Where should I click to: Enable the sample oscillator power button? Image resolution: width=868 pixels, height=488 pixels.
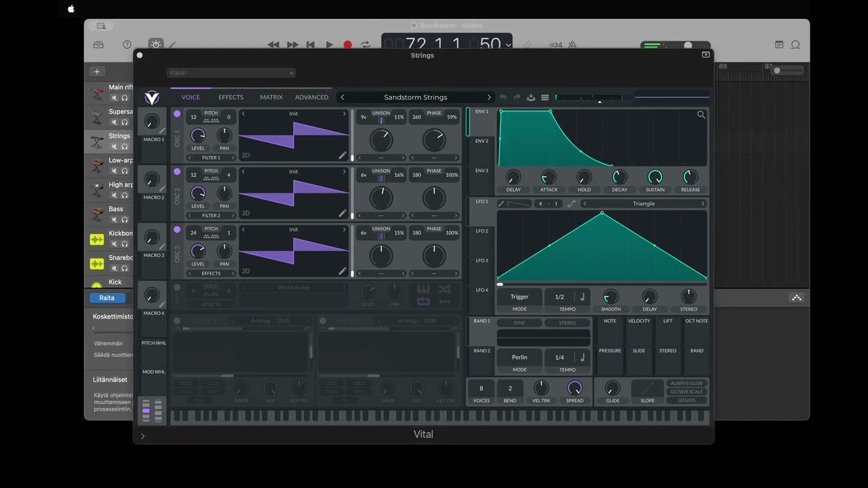point(177,287)
